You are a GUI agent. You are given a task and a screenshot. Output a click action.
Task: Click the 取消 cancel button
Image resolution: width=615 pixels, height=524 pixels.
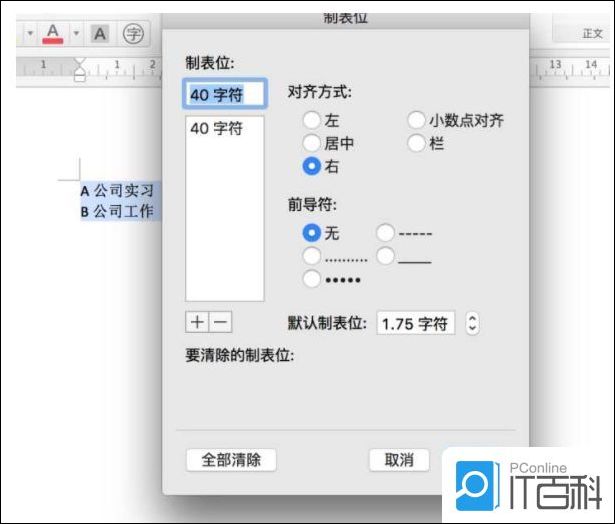point(399,460)
